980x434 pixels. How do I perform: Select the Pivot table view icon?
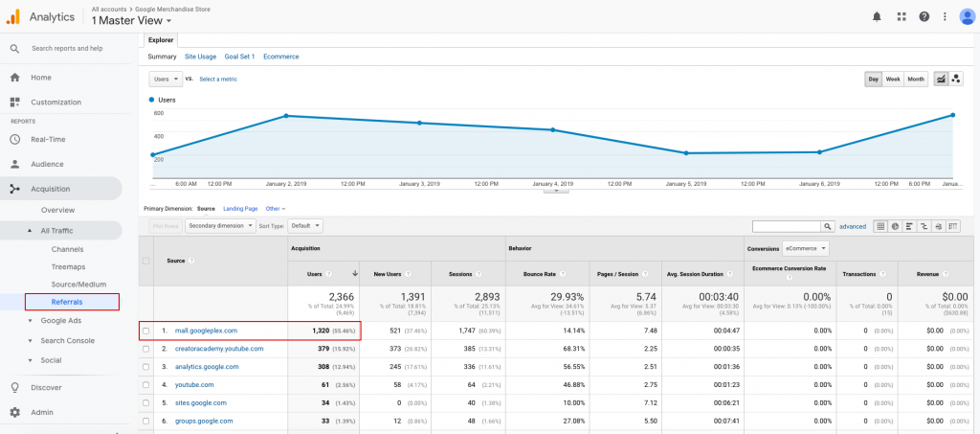click(x=953, y=226)
